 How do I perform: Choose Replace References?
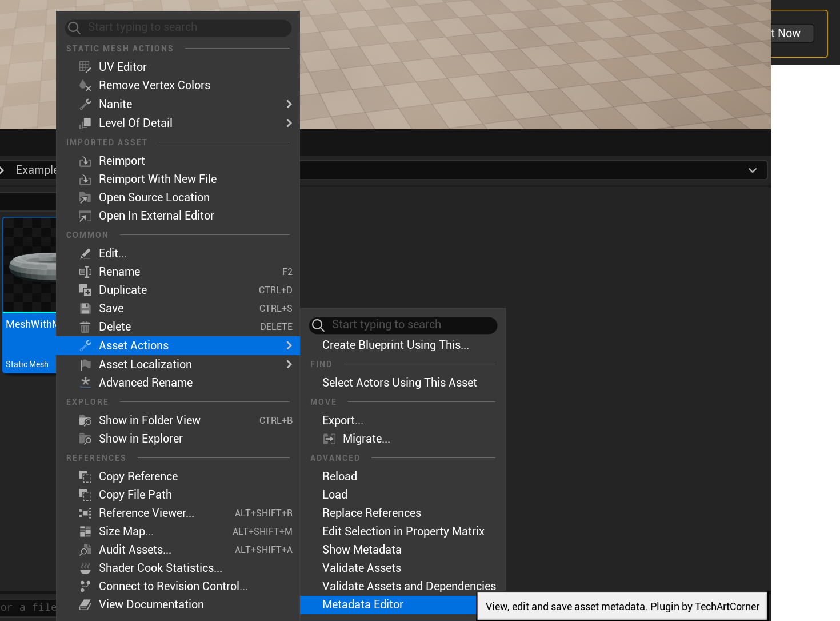pos(402,513)
